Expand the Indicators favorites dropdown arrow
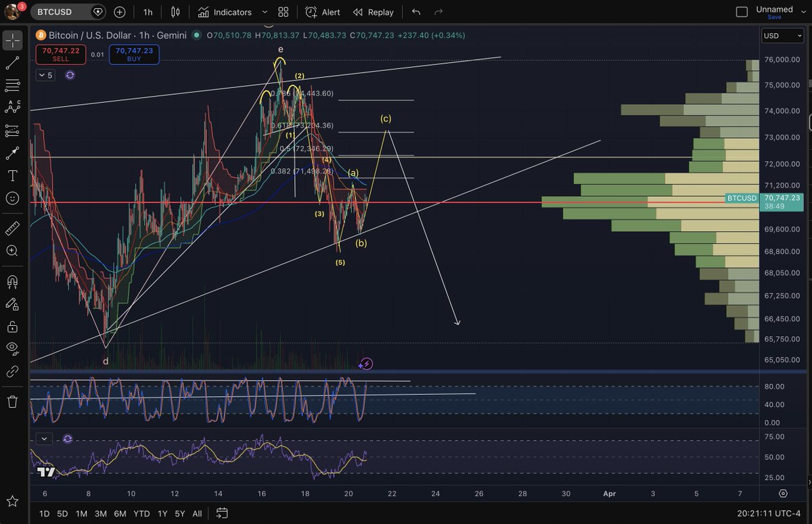 [x=265, y=12]
